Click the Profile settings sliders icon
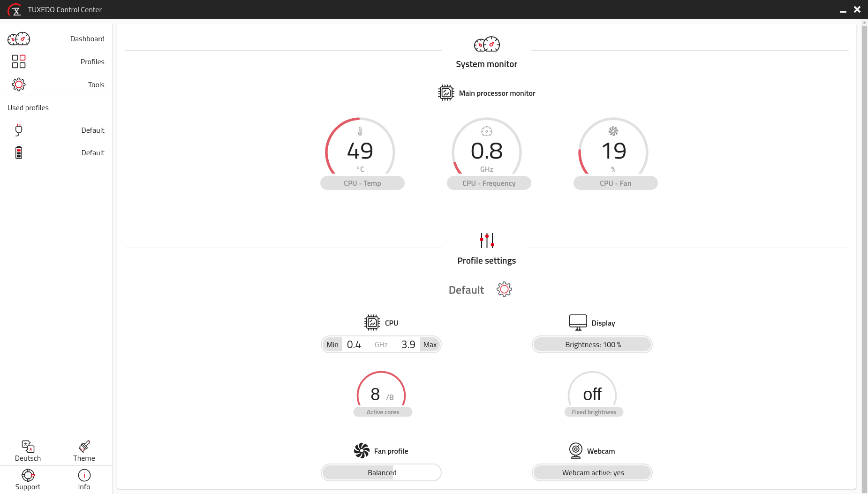Viewport: 868px width, 494px height. 487,240
